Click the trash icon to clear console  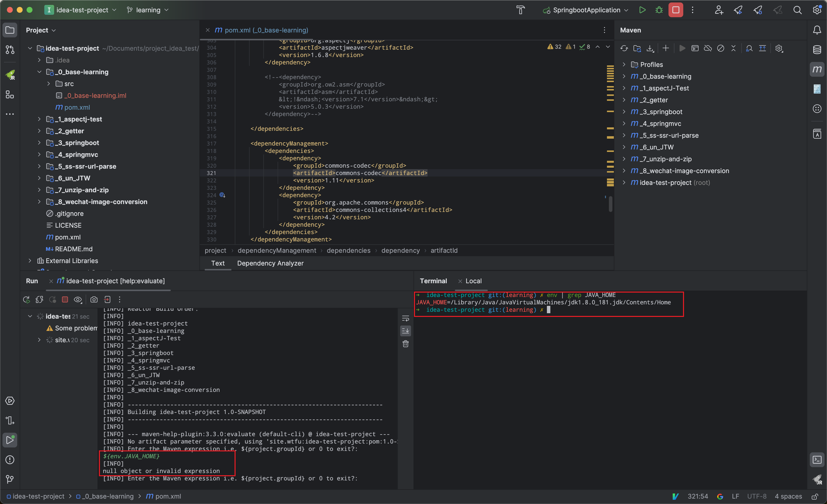(405, 344)
